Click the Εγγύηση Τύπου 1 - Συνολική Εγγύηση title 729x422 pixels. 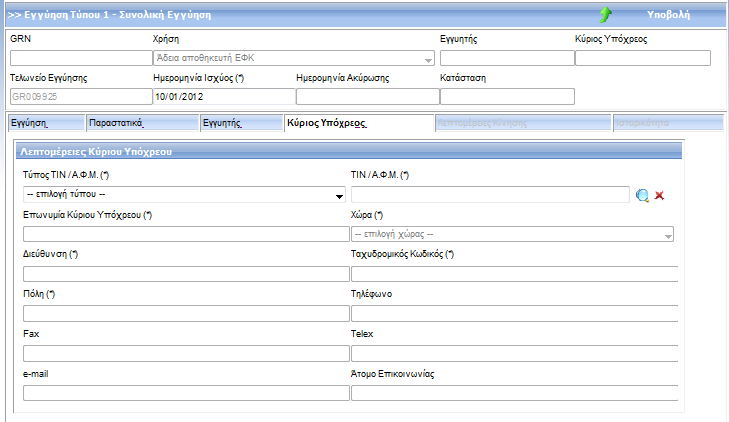tap(118, 15)
